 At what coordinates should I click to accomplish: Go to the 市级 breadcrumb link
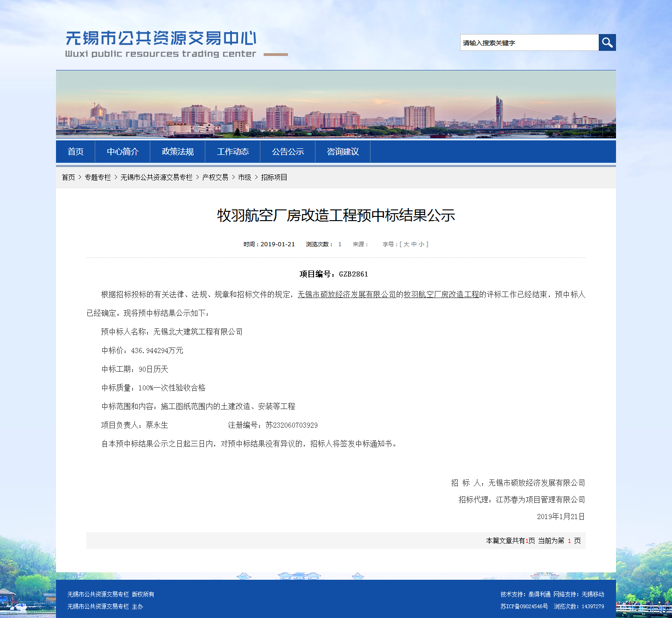tap(245, 177)
